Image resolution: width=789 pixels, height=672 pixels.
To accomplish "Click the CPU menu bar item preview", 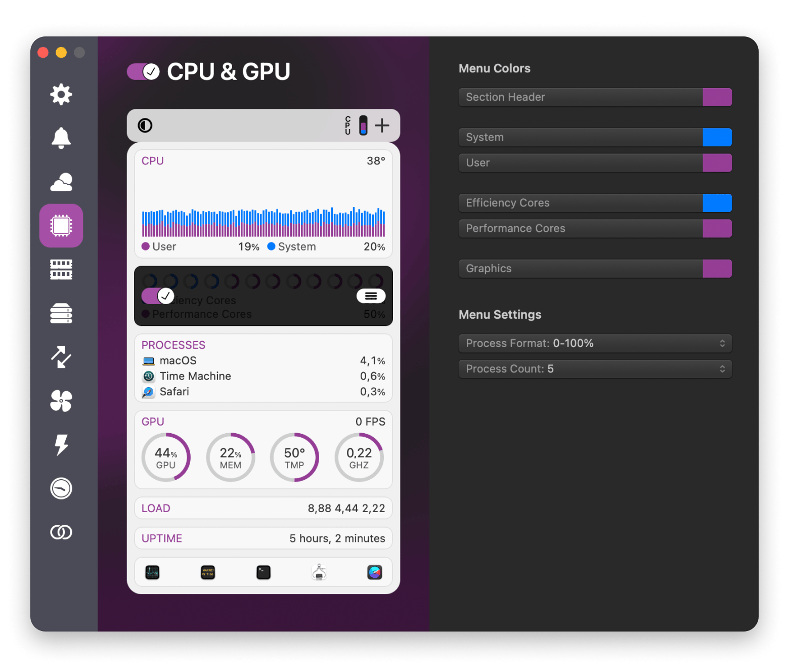I will (x=356, y=125).
